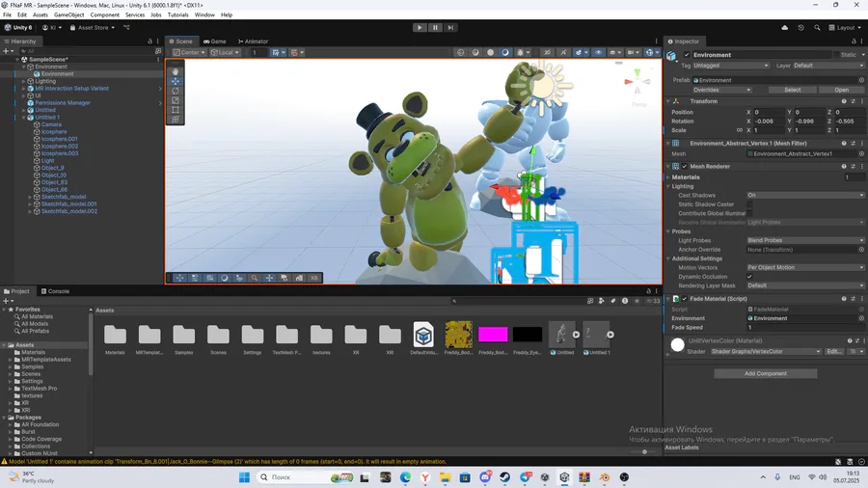Click scene orientation gizmo green Y axis
Screen dimensions: 868x488
pyautogui.click(x=637, y=72)
